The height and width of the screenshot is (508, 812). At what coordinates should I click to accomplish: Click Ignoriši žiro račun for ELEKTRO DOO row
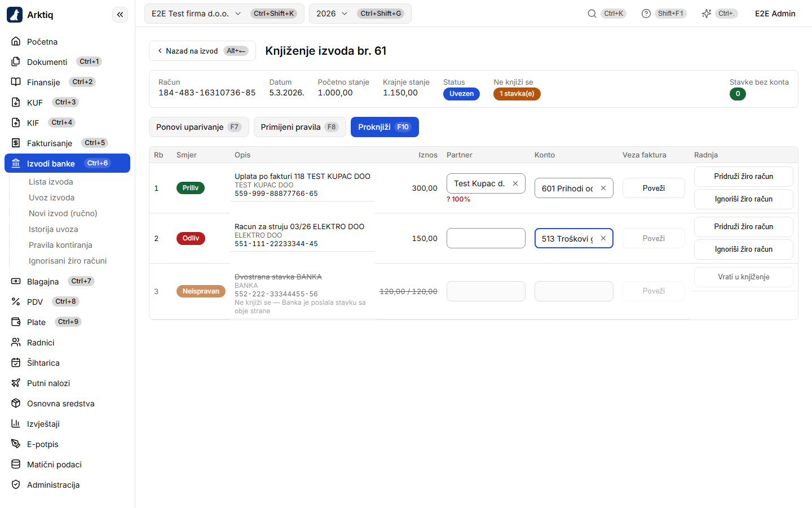(x=744, y=249)
